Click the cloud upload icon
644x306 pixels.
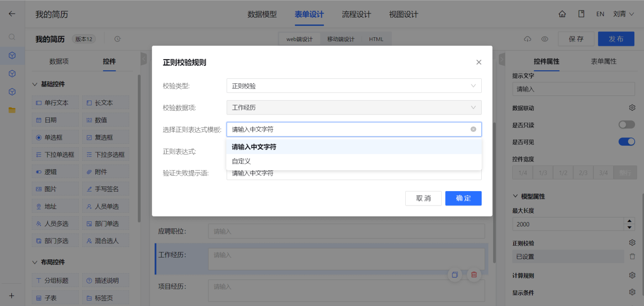coord(528,39)
